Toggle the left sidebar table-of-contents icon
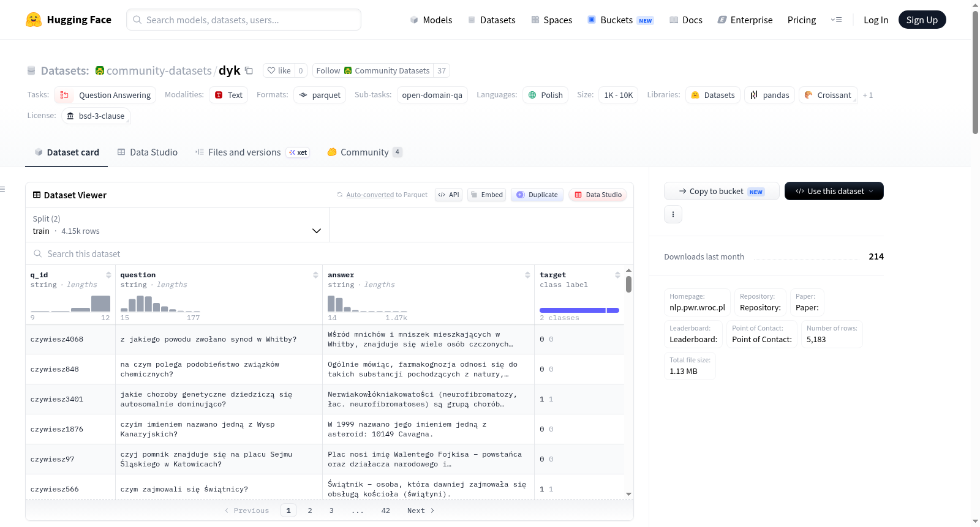 2,189
